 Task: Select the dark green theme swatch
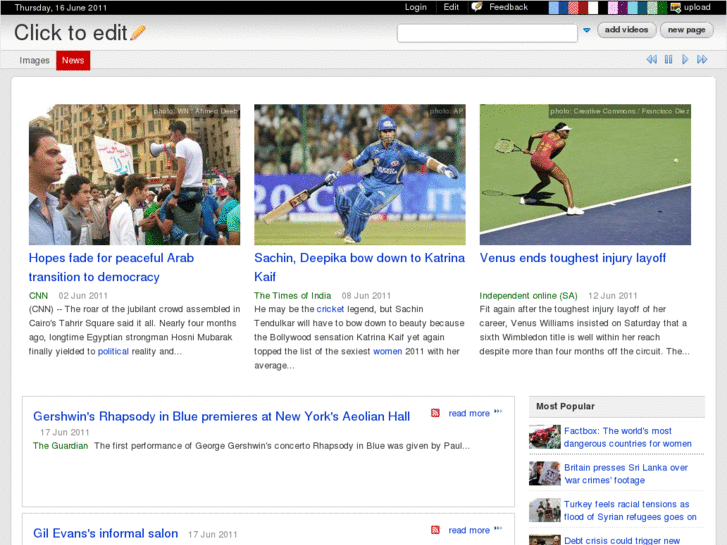point(662,7)
